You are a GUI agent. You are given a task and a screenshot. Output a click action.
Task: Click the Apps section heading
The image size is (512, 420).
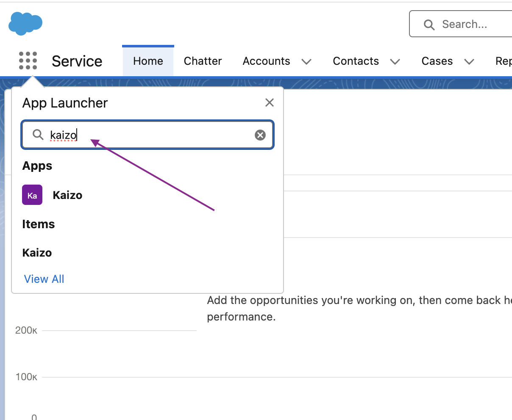[x=37, y=166]
